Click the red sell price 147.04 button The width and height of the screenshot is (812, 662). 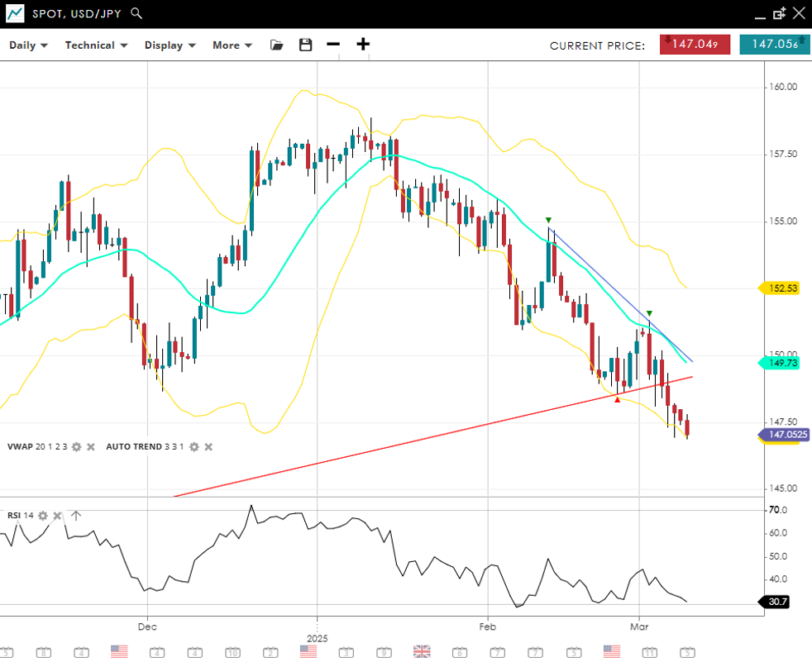click(695, 45)
